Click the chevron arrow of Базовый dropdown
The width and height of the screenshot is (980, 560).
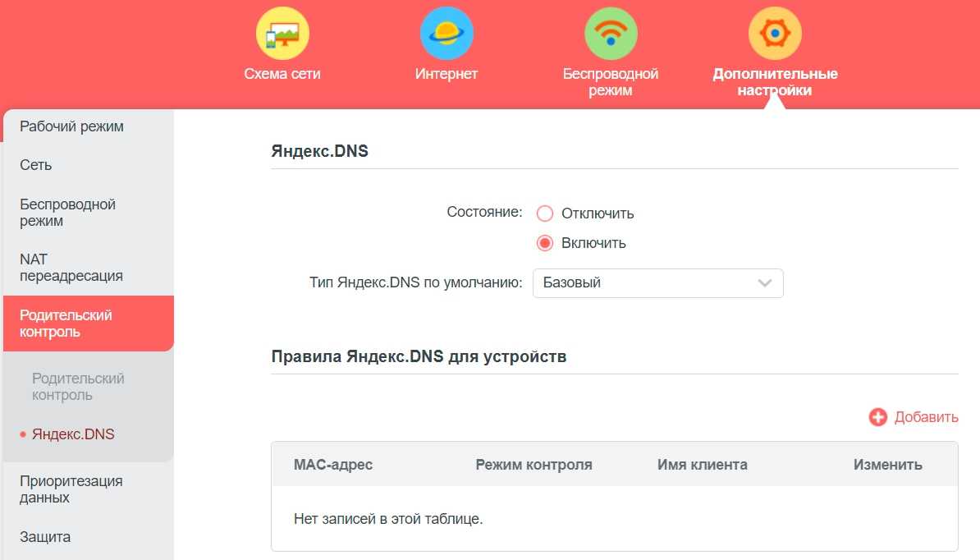[764, 283]
